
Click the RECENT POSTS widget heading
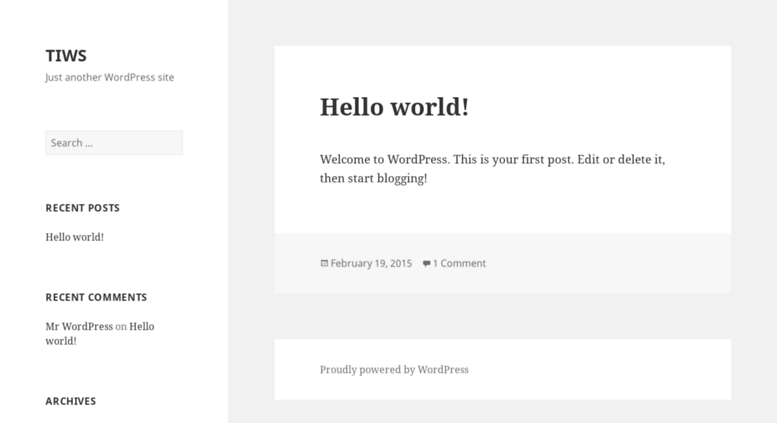[x=83, y=208]
